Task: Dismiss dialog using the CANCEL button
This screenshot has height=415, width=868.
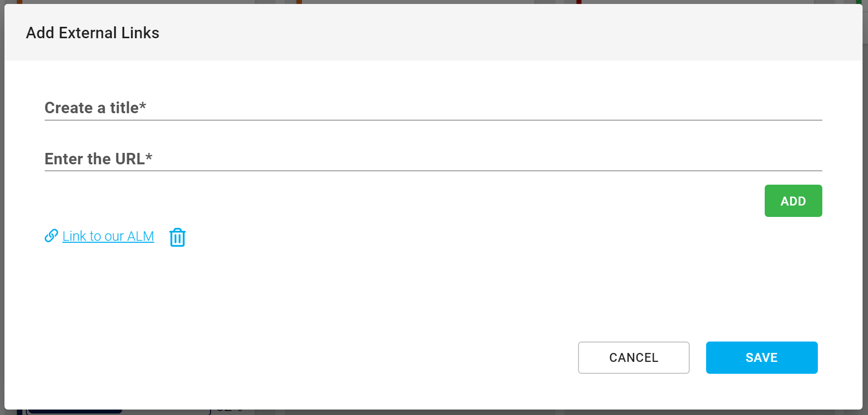Action: click(x=634, y=357)
